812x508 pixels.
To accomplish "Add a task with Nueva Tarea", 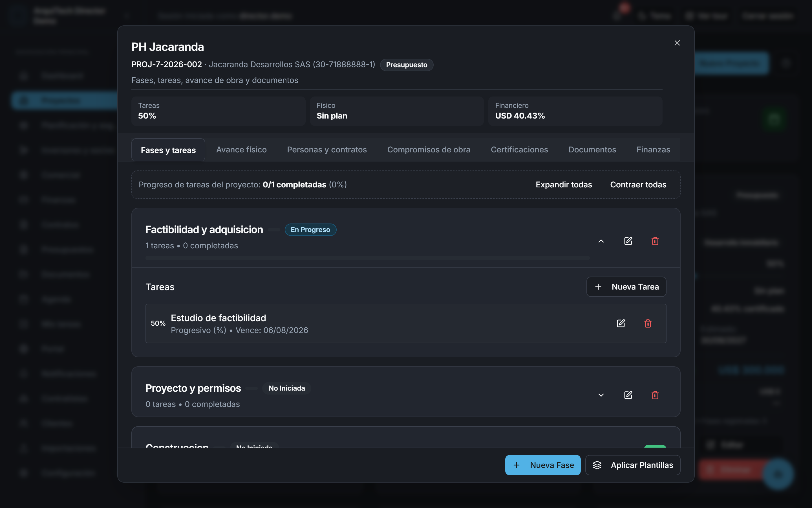I will [626, 286].
